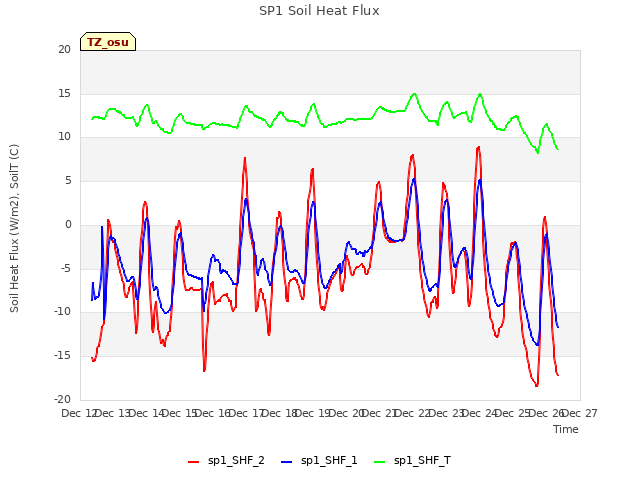Click the blue sp1_SHF_1 legend swatch

pyautogui.click(x=287, y=462)
